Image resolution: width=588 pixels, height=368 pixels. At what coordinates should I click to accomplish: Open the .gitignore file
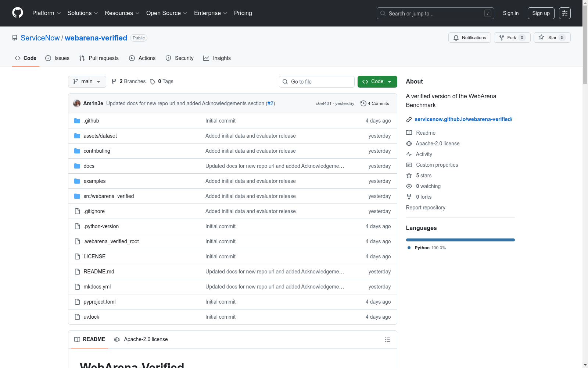(x=94, y=211)
